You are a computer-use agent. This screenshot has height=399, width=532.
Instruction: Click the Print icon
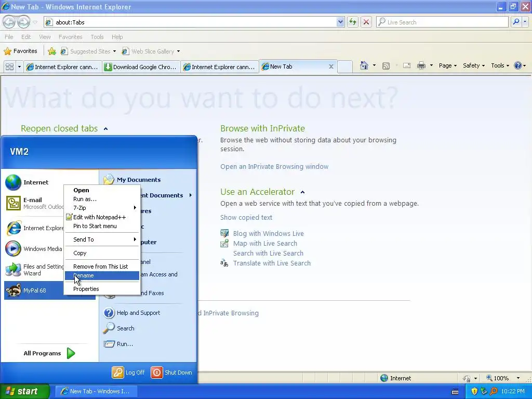pyautogui.click(x=421, y=65)
